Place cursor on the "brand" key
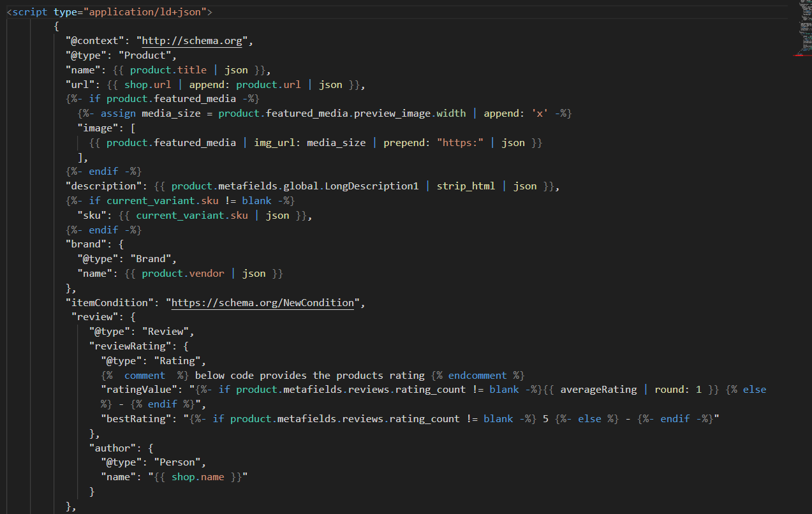The height and width of the screenshot is (514, 812). coord(84,244)
